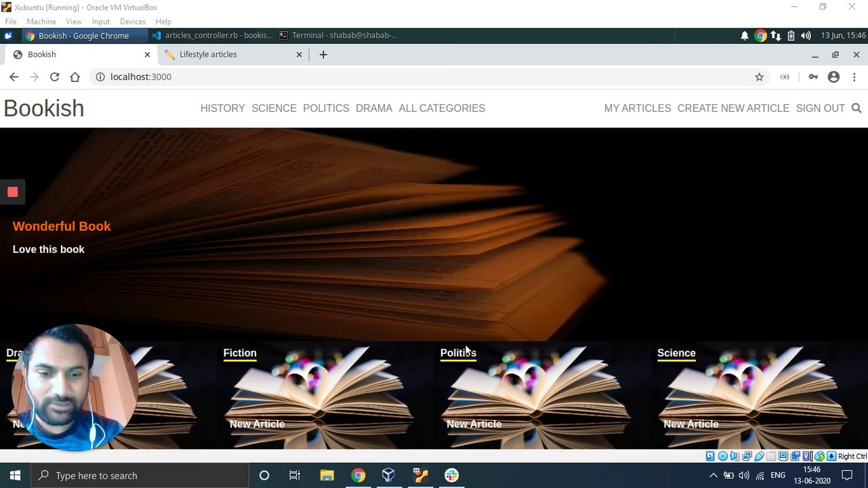Click the browser extension icon beside the star
The width and height of the screenshot is (868, 488).
(785, 77)
